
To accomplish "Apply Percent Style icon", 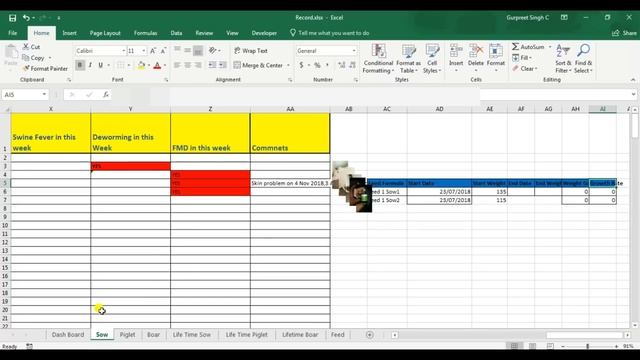I will (317, 65).
